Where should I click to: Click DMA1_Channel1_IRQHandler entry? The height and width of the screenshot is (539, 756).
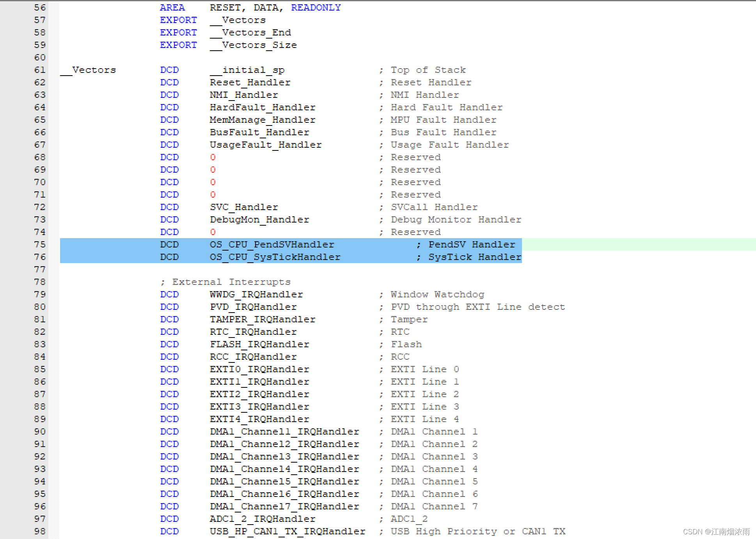[x=284, y=431]
